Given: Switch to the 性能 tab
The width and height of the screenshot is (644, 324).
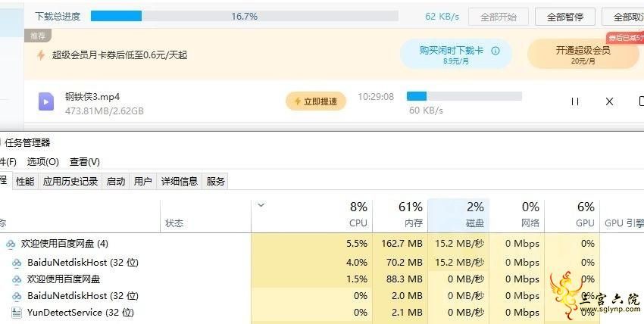Looking at the screenshot, I should (25, 181).
